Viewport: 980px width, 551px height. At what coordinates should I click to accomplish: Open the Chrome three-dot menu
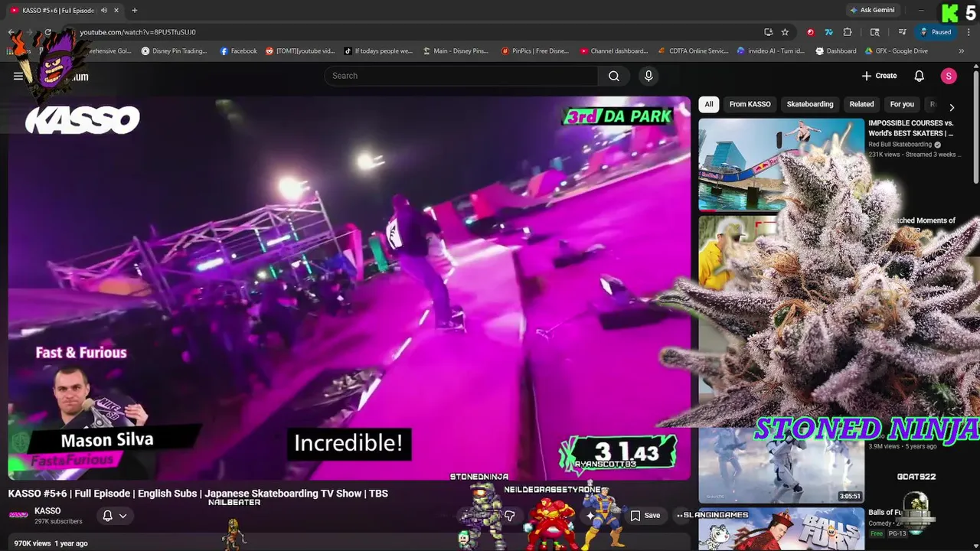click(x=969, y=32)
